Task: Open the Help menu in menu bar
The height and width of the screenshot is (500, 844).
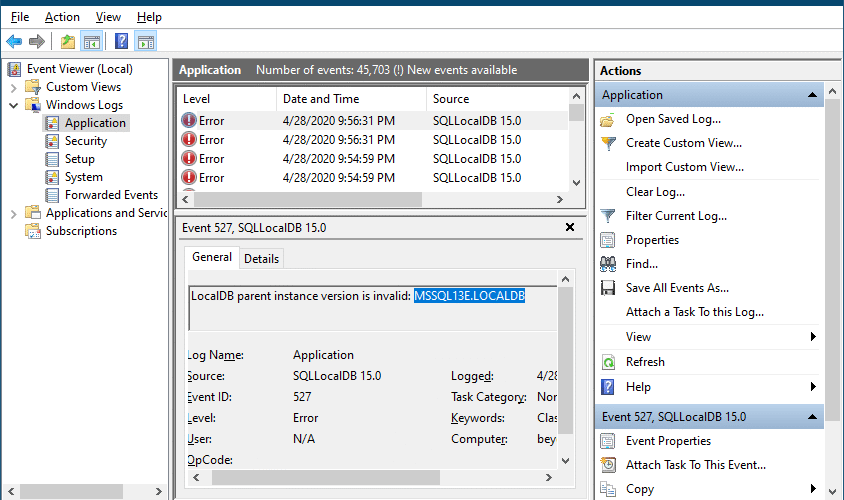Action: coord(149,17)
